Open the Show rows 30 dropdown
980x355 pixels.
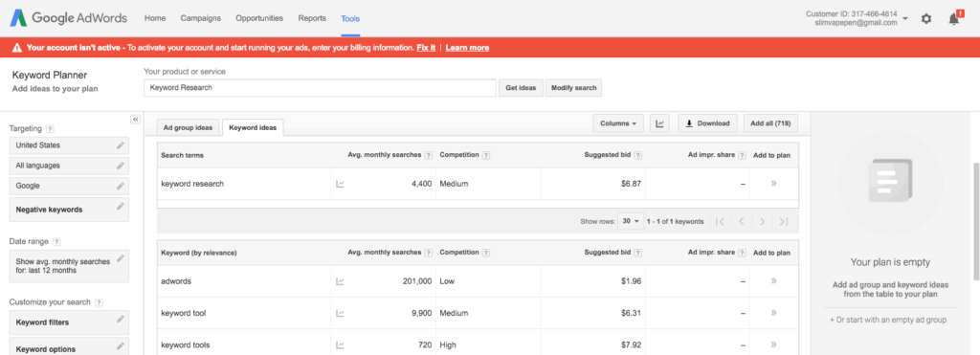[630, 221]
